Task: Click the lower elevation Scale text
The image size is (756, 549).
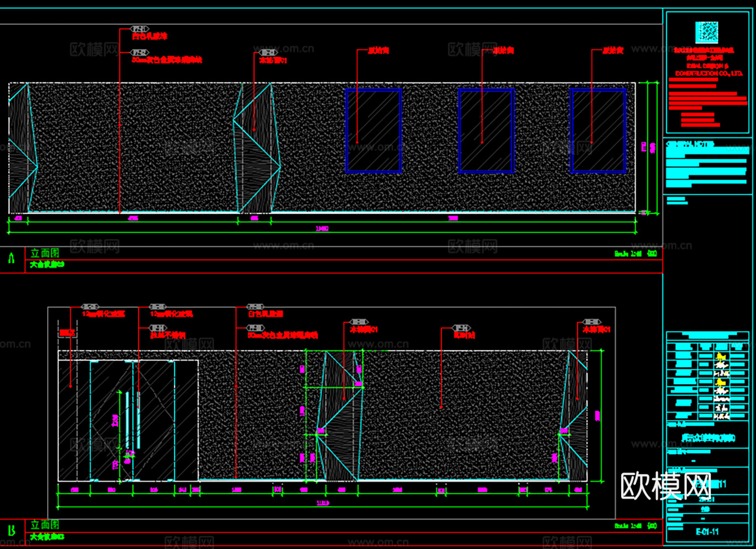Action: click(628, 525)
